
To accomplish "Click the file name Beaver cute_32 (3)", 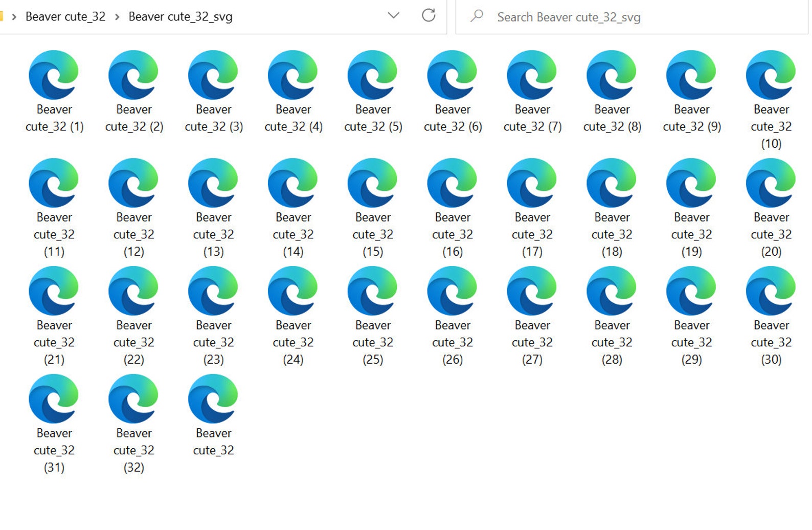I will tap(214, 118).
